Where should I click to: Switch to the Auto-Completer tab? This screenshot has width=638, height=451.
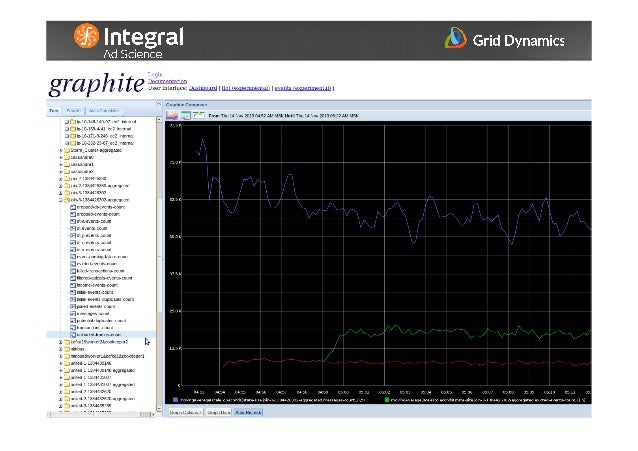tap(104, 111)
